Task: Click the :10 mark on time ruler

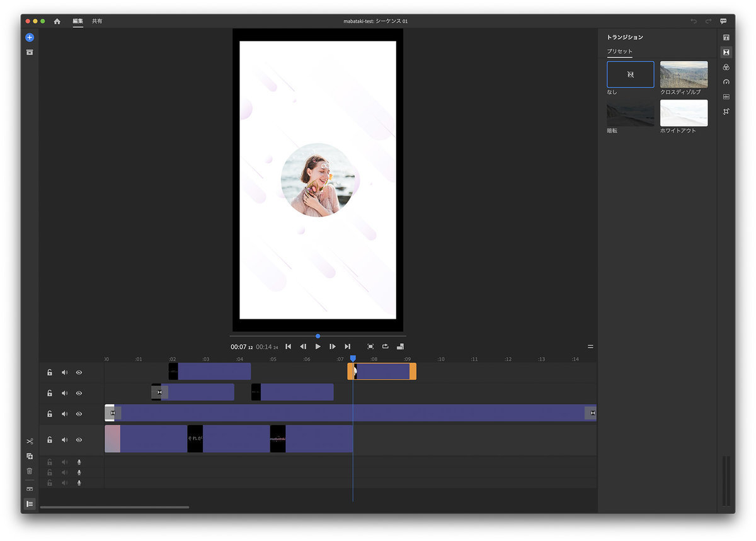Action: pyautogui.click(x=441, y=359)
